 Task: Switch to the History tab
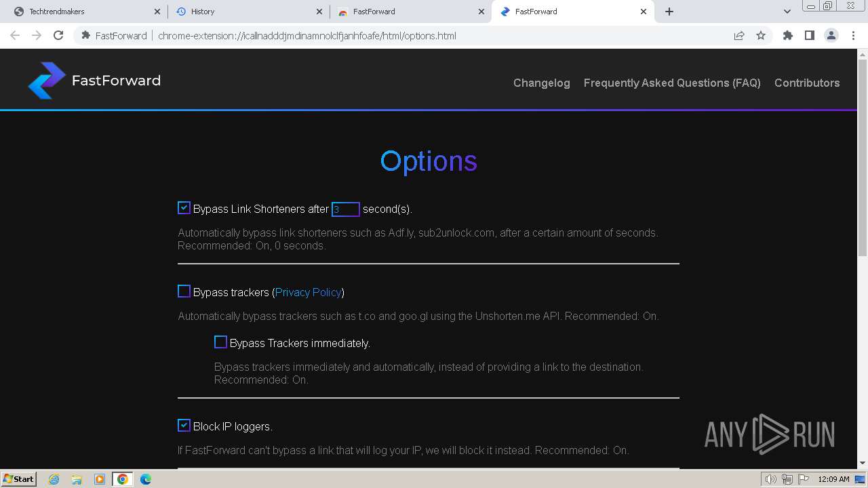point(248,12)
